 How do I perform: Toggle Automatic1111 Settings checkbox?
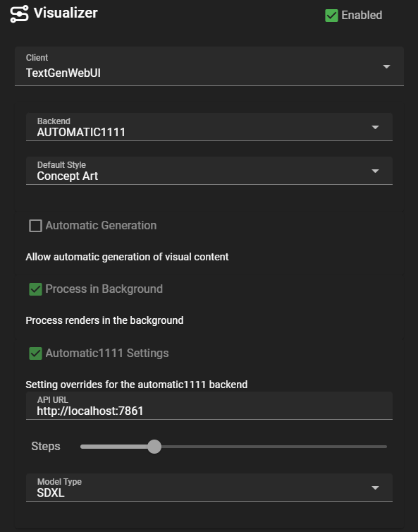click(x=35, y=353)
